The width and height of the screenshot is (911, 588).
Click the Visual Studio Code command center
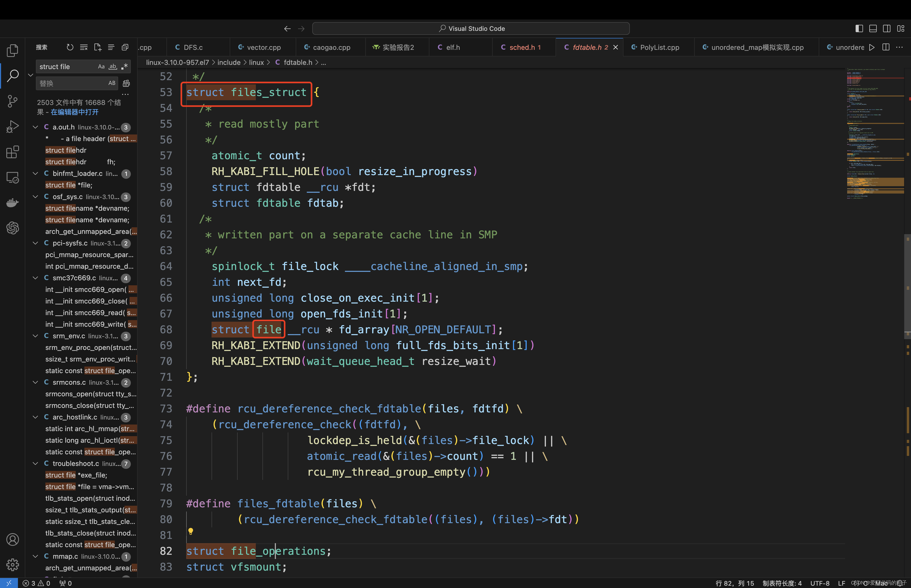[471, 29]
